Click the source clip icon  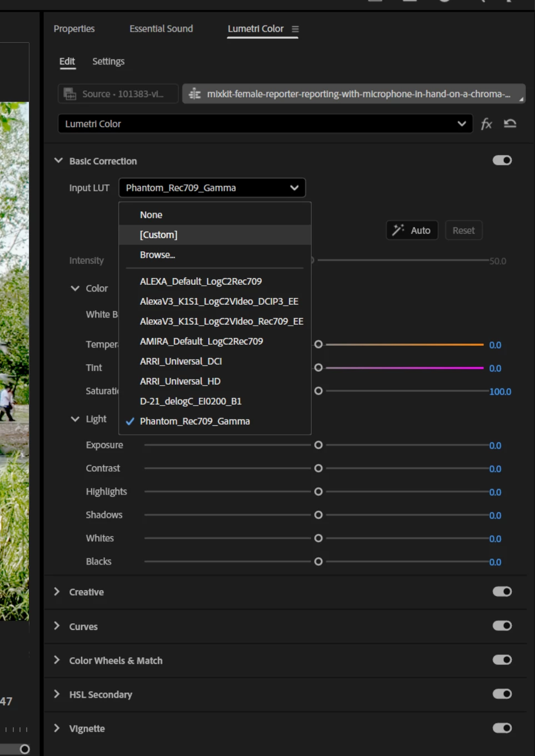tap(70, 94)
